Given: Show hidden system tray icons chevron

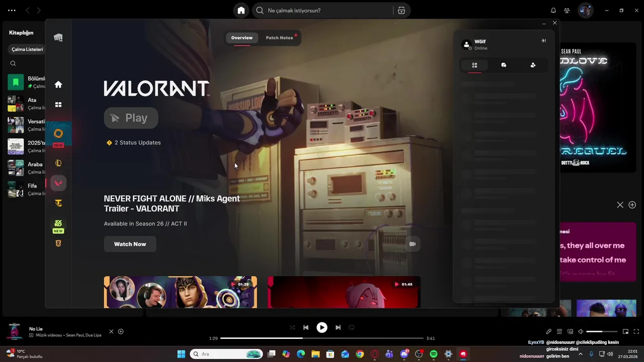Looking at the screenshot, I should pos(581,354).
